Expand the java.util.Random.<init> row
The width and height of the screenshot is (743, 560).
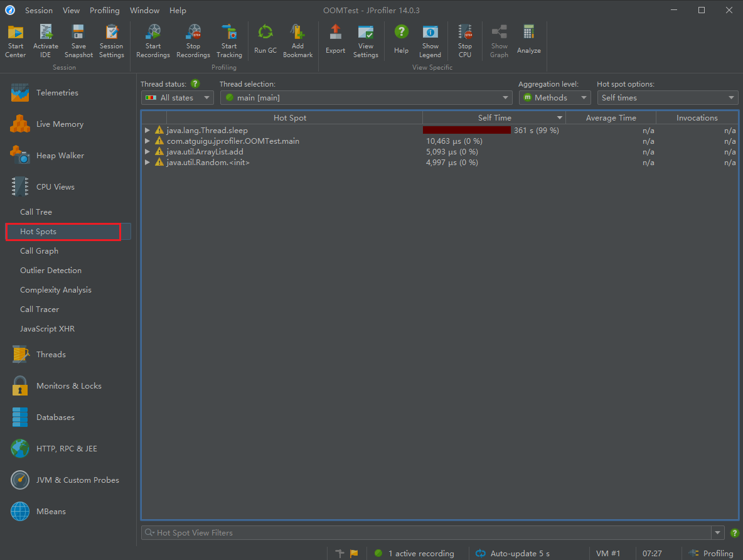(147, 163)
